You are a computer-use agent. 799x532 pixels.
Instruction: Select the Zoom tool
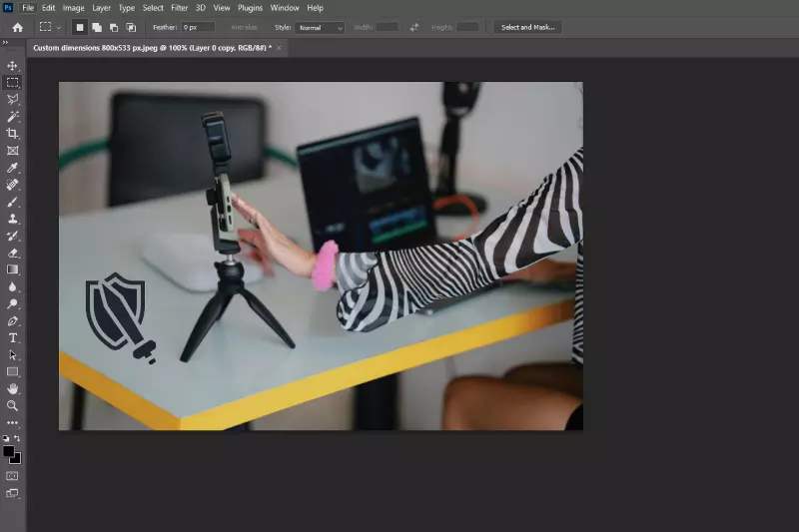tap(12, 406)
